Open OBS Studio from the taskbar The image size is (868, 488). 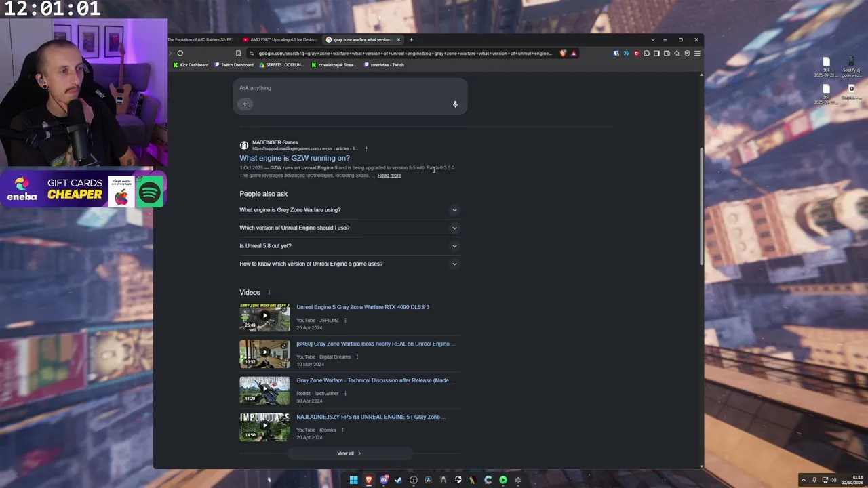coord(413,480)
